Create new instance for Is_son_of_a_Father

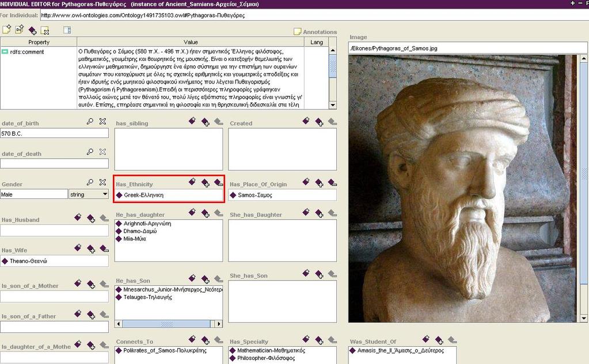78,314
